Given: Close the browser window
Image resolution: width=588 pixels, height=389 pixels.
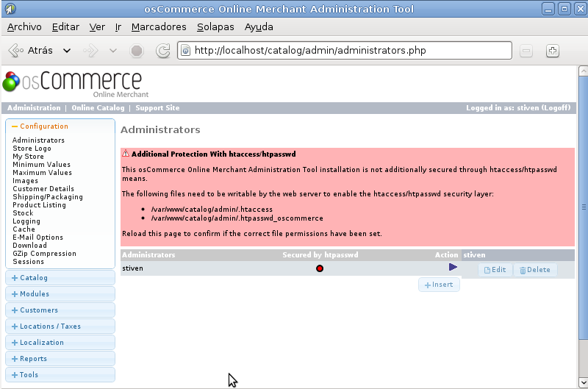Looking at the screenshot, I should click(x=580, y=9).
